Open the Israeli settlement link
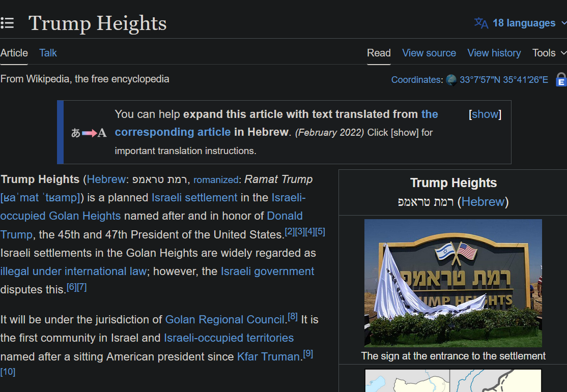Image resolution: width=567 pixels, height=392 pixels. [194, 198]
